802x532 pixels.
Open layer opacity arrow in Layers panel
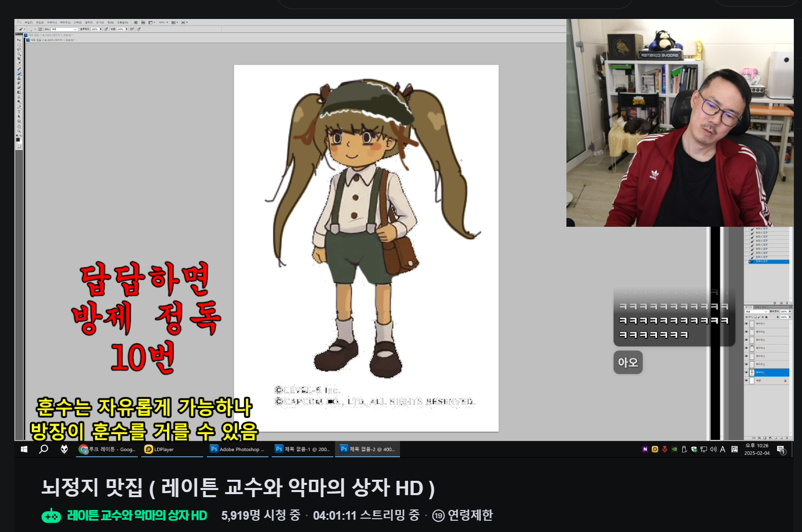[790, 311]
